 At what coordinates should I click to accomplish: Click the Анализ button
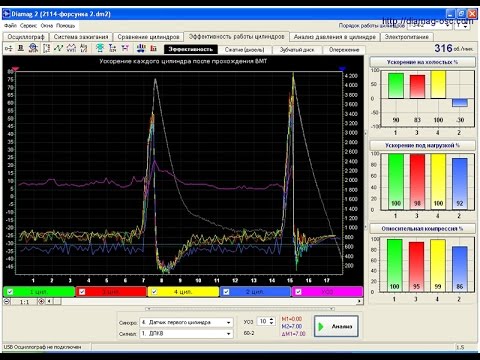pyautogui.click(x=336, y=326)
